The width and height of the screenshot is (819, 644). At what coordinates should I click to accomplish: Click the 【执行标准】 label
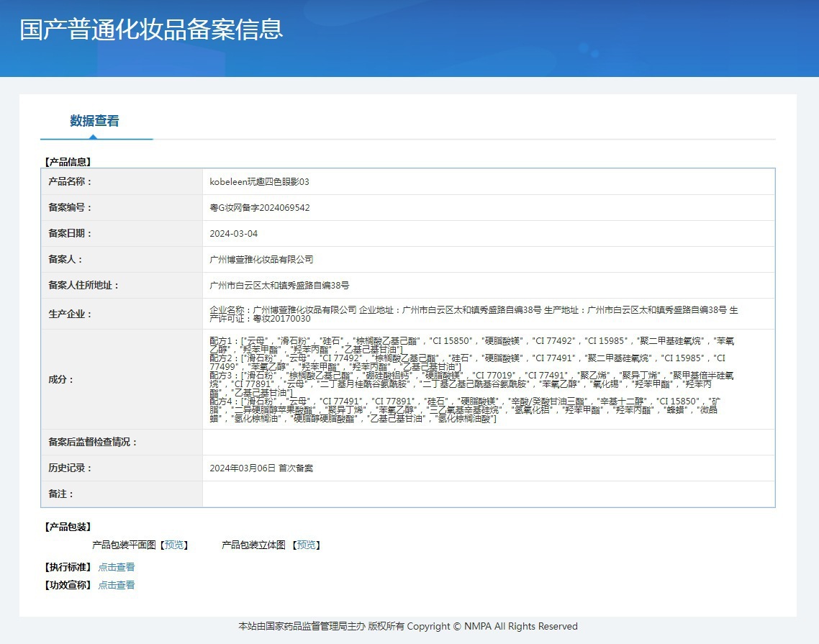(68, 567)
